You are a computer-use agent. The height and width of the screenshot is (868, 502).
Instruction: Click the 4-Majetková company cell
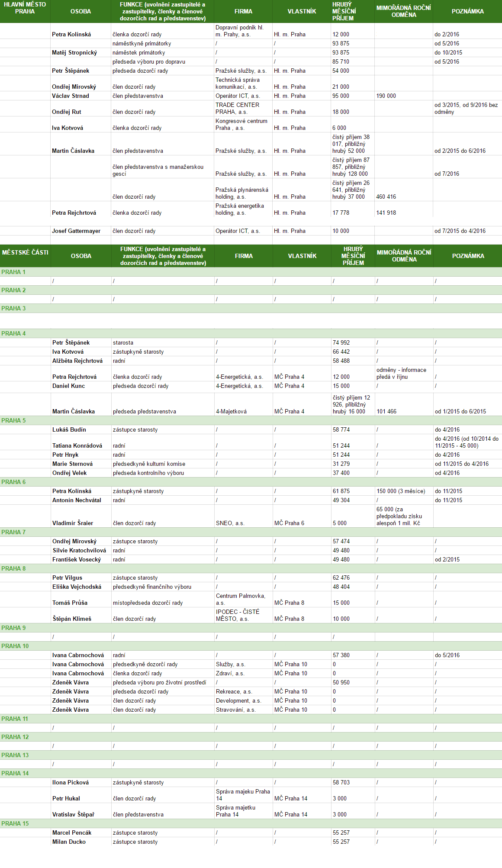coord(231,411)
